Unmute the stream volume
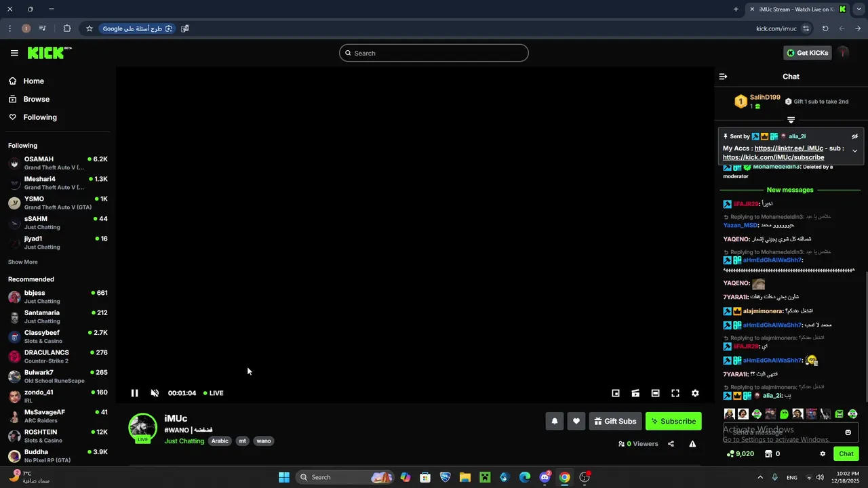 click(x=155, y=393)
